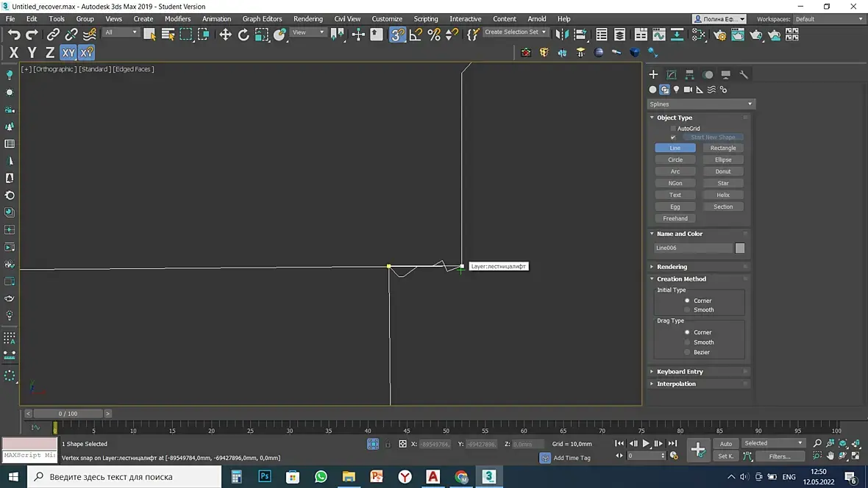Choose Bezier as Drag Type

pyautogui.click(x=687, y=352)
